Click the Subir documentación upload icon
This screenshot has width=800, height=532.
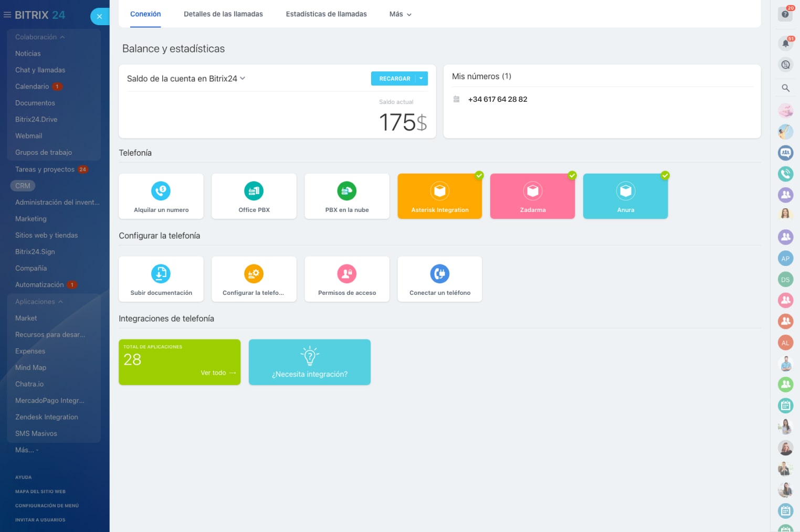(161, 274)
